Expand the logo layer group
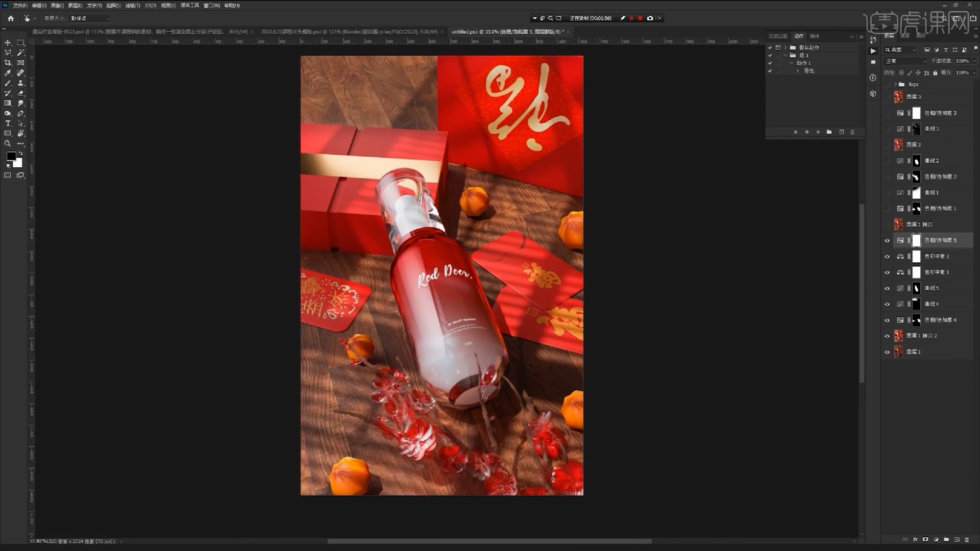This screenshot has height=551, width=980. (x=896, y=84)
